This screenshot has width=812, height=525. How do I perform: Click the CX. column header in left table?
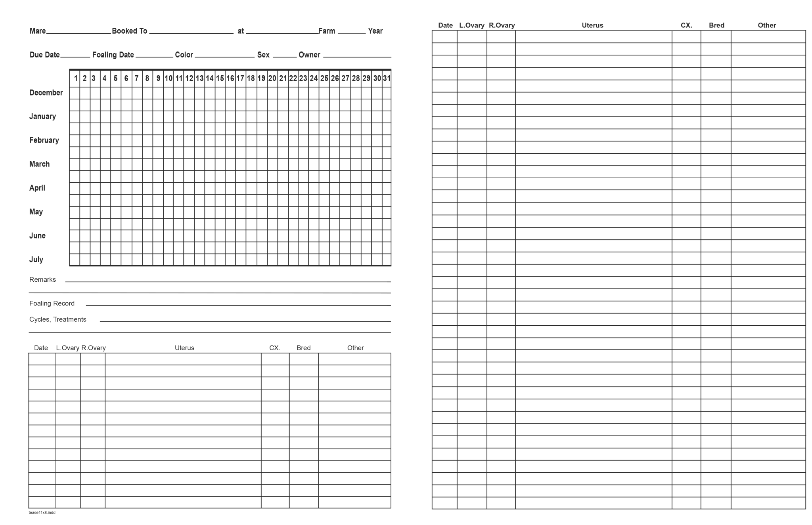click(x=274, y=348)
